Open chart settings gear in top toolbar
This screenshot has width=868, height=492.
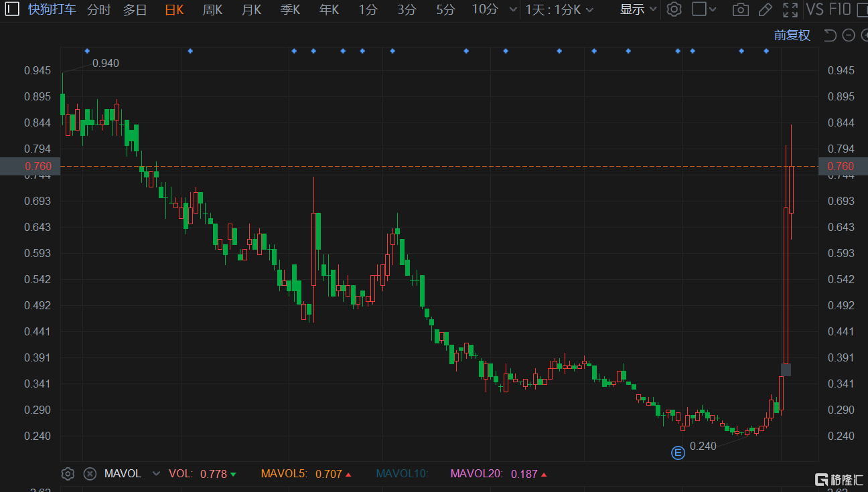coord(674,9)
